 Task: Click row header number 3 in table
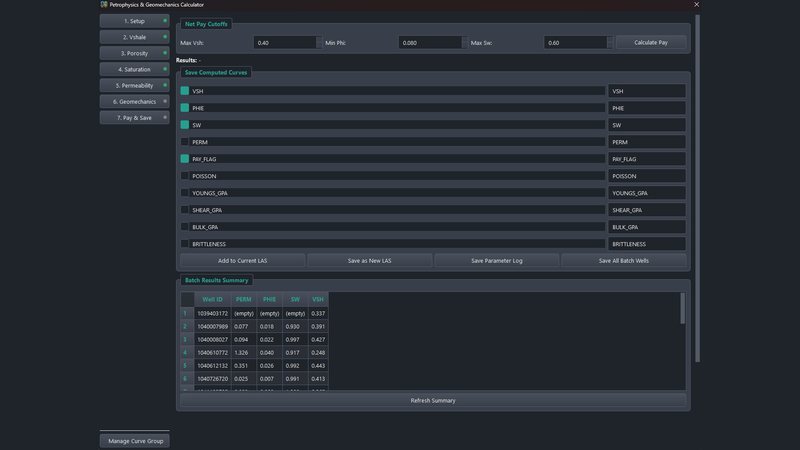tap(187, 339)
